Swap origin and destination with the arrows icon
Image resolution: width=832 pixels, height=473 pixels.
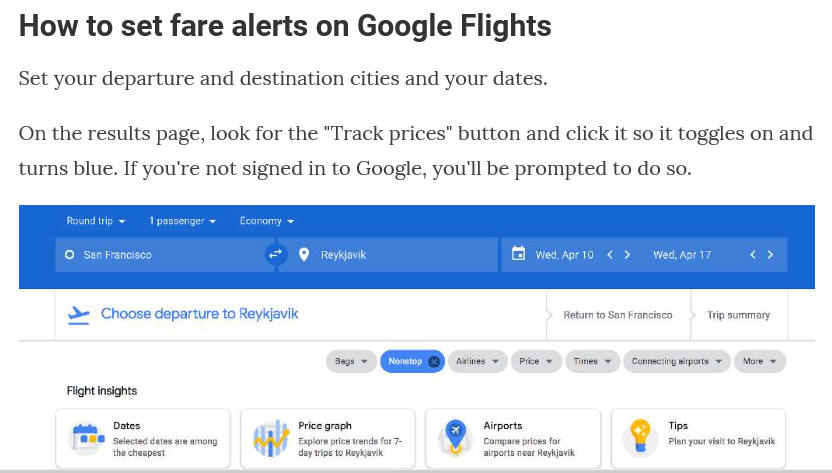point(275,254)
